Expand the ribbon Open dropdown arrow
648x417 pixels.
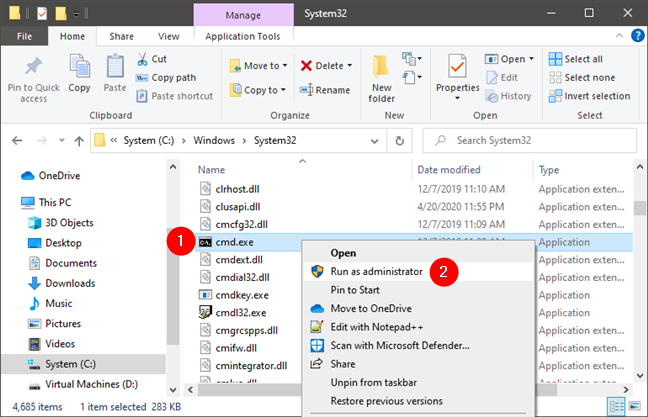click(x=531, y=59)
